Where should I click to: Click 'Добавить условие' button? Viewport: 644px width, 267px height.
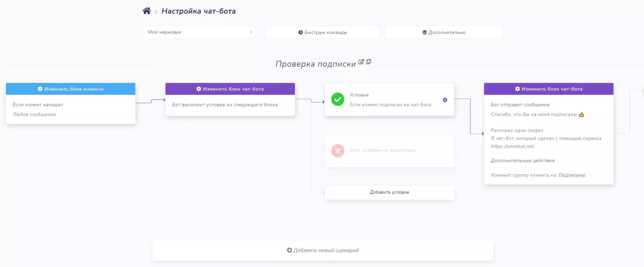tap(389, 192)
